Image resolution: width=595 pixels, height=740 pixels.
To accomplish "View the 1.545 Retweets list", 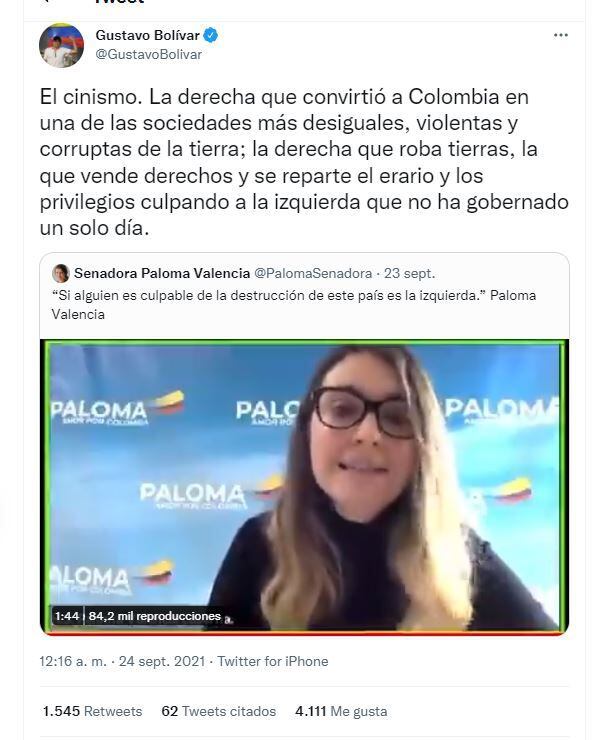I will [x=92, y=711].
